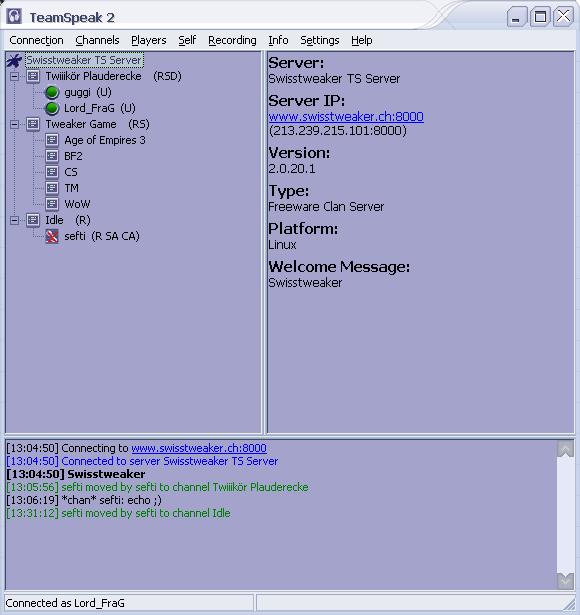
Task: Click sefti's muted status icon
Action: (52, 237)
